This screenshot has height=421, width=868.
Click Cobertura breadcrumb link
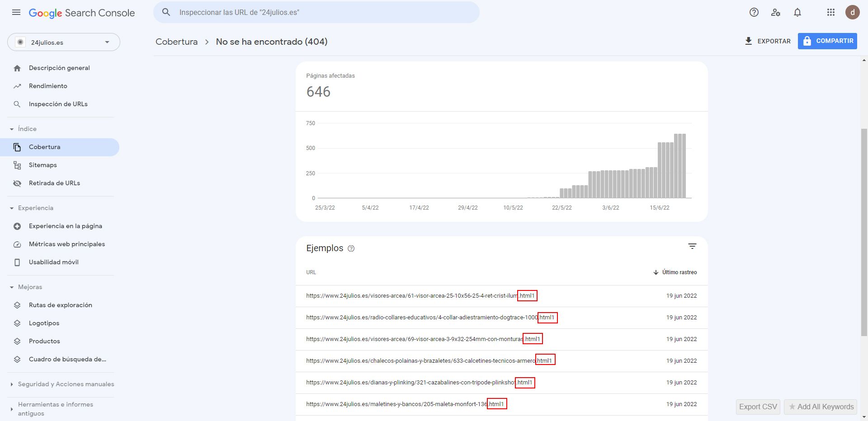[177, 42]
